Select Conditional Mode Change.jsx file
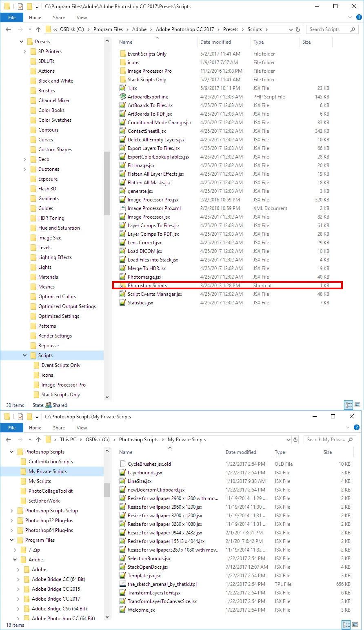This screenshot has height=630, width=364. [160, 122]
